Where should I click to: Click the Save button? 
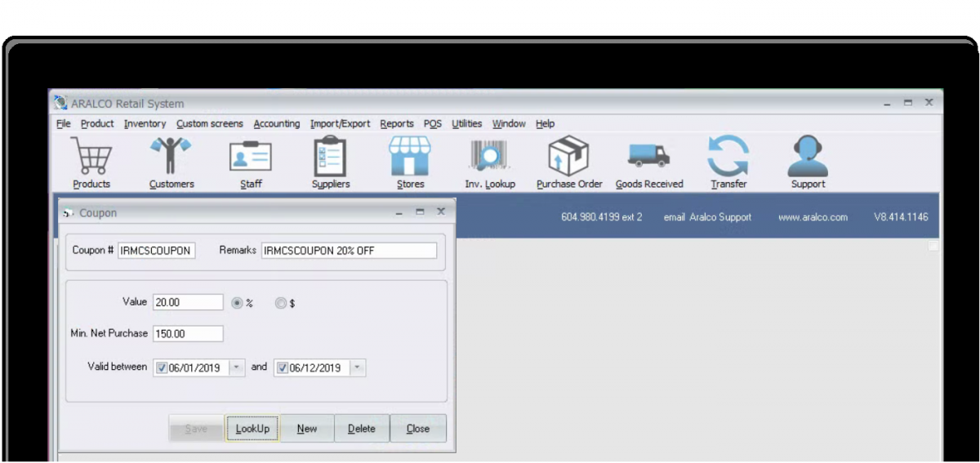pos(196,429)
